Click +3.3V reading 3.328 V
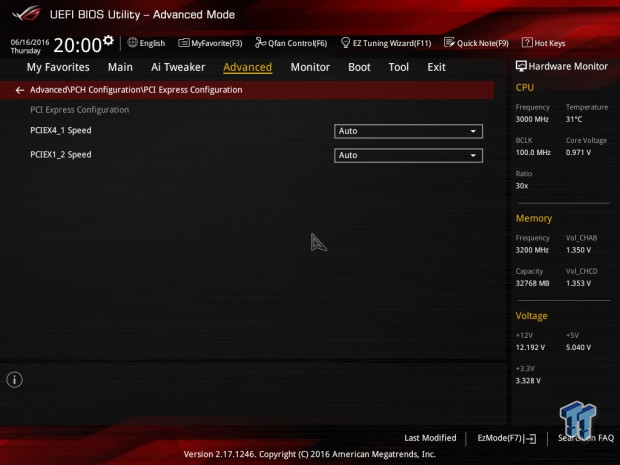 (528, 380)
